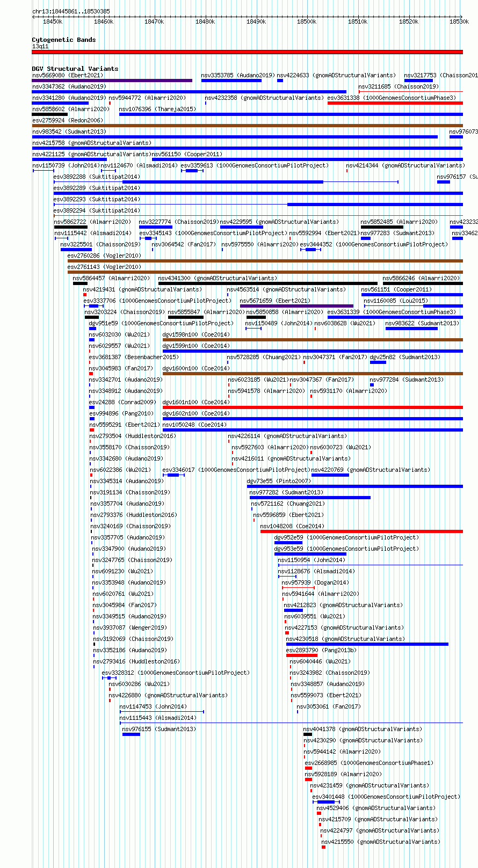Click variant nsv3347362 (Audano2019) label

[69, 86]
